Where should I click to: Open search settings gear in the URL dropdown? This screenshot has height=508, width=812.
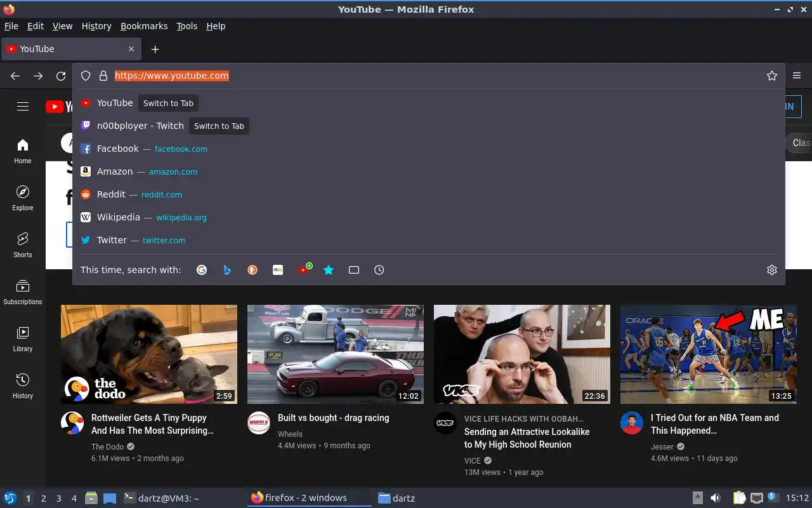pyautogui.click(x=772, y=270)
